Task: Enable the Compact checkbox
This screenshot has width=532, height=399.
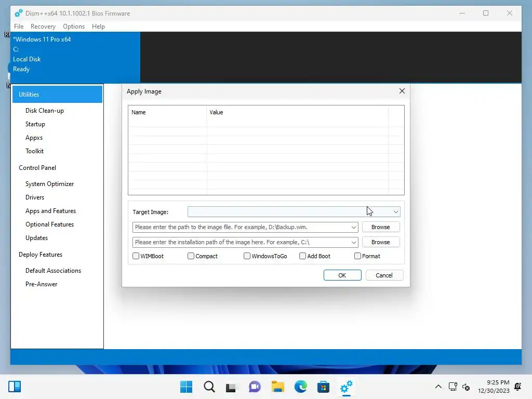Action: (x=191, y=256)
